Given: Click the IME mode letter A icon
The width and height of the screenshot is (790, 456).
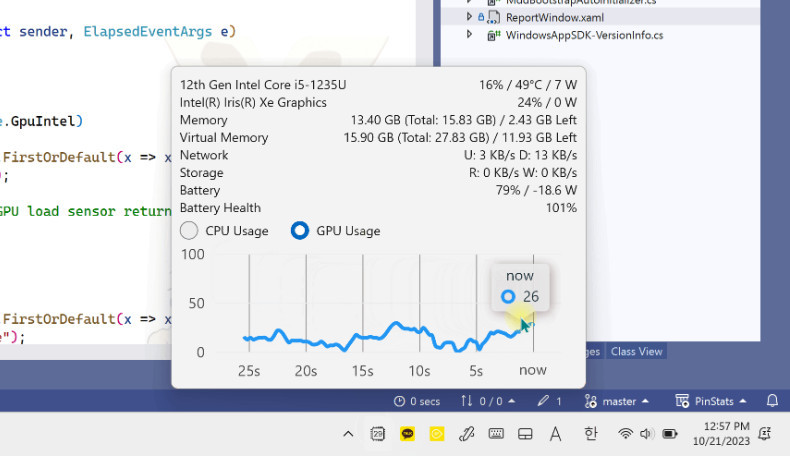Looking at the screenshot, I should point(555,433).
